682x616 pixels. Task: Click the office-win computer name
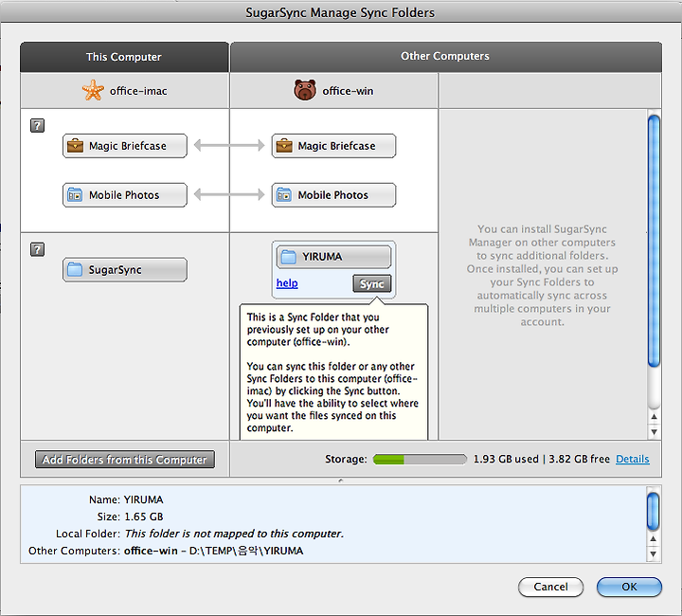[348, 91]
